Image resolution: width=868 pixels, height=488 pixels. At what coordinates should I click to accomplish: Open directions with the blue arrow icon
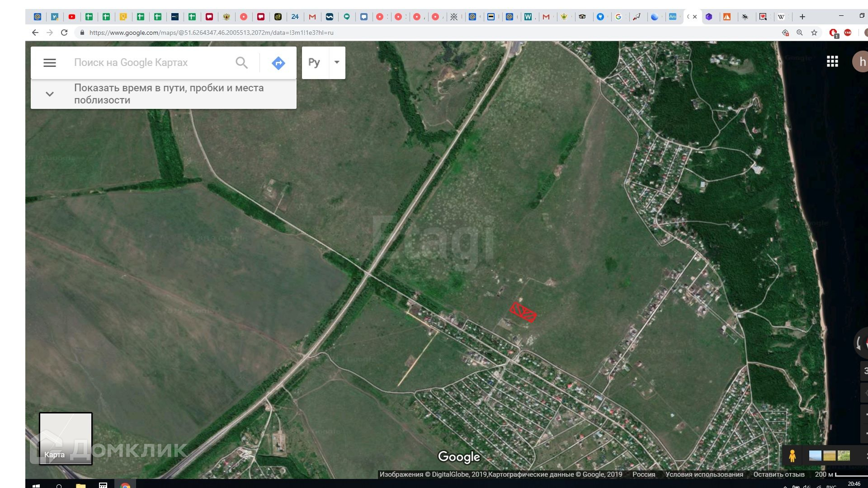278,63
